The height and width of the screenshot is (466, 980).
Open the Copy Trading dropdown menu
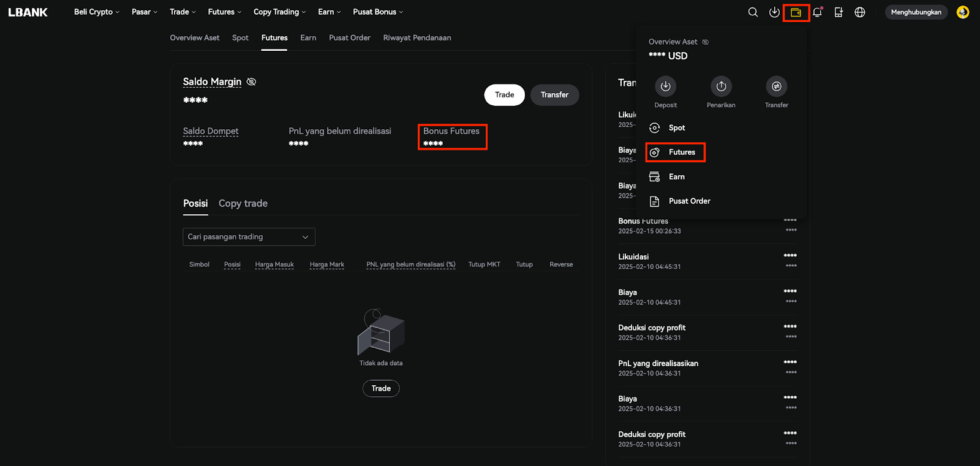[279, 12]
